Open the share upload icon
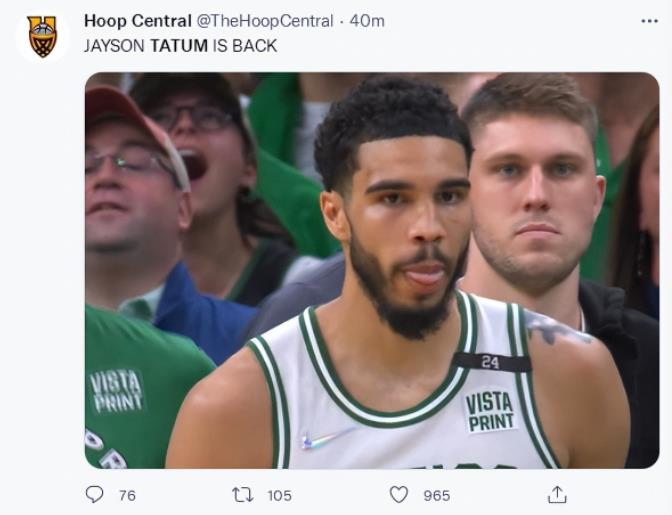 pyautogui.click(x=557, y=494)
